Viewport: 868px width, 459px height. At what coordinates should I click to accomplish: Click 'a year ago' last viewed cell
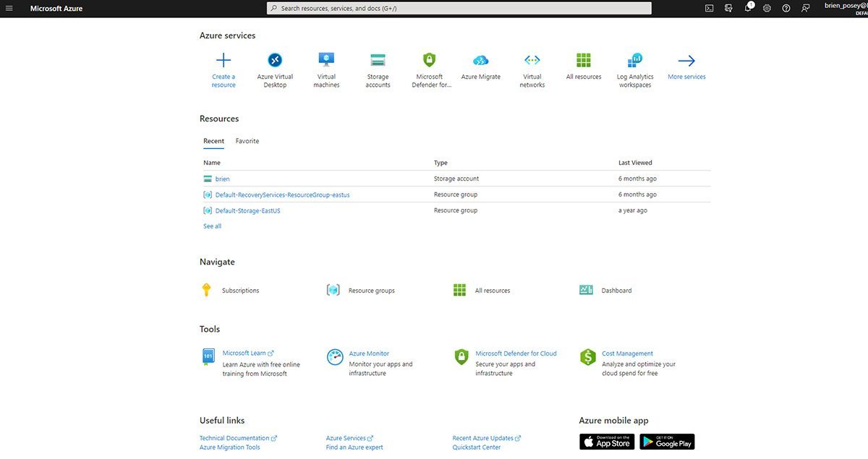pos(633,210)
